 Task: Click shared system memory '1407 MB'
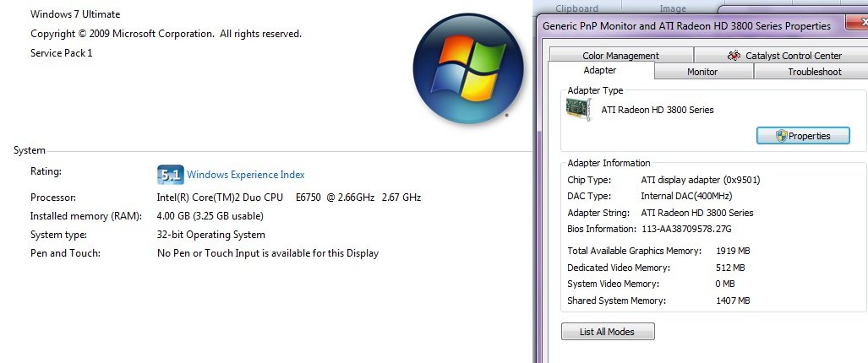point(733,301)
